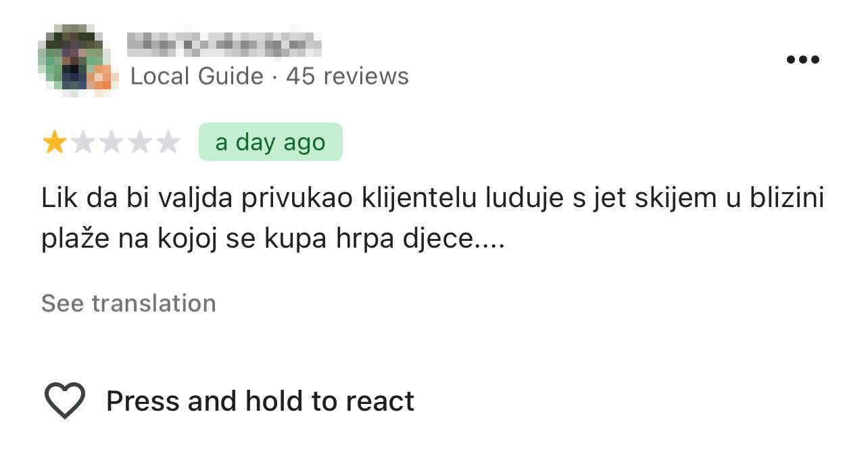Click the orange Local Guide badge on avatar

[102, 78]
